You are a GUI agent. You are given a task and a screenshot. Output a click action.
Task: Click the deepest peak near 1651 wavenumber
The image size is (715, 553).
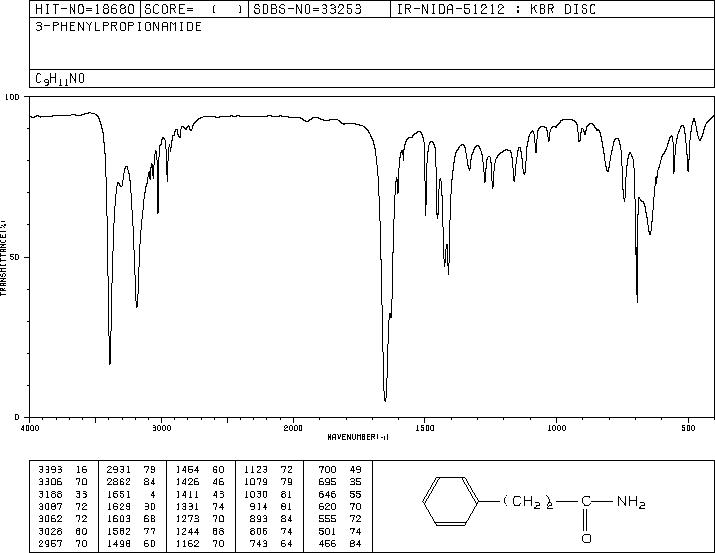pyautogui.click(x=385, y=400)
